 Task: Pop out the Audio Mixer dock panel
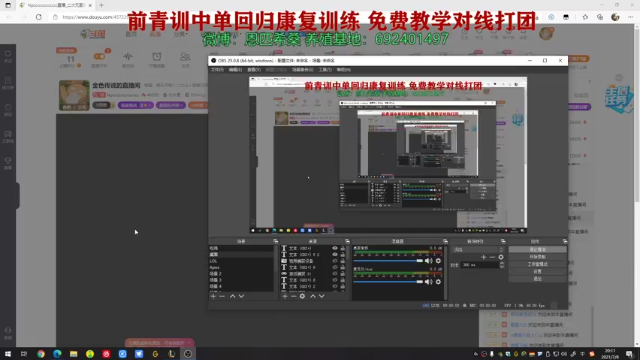pyautogui.click(x=445, y=241)
